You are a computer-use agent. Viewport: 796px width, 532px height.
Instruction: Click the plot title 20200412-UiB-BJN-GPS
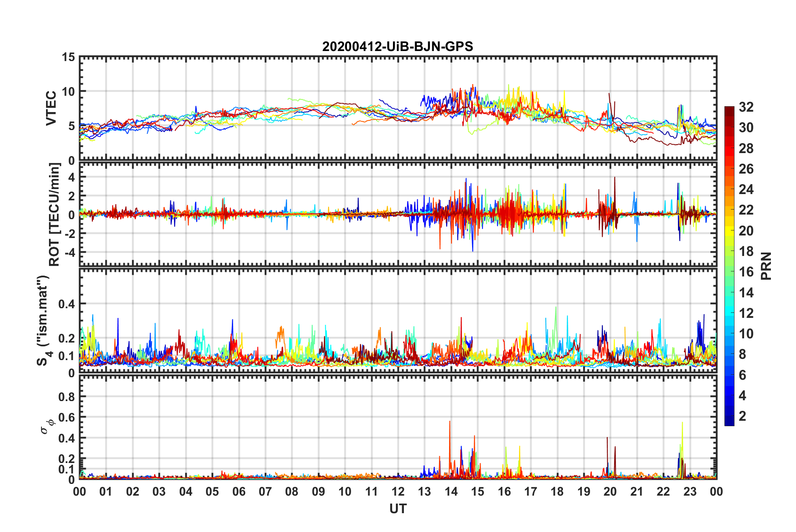tap(398, 46)
